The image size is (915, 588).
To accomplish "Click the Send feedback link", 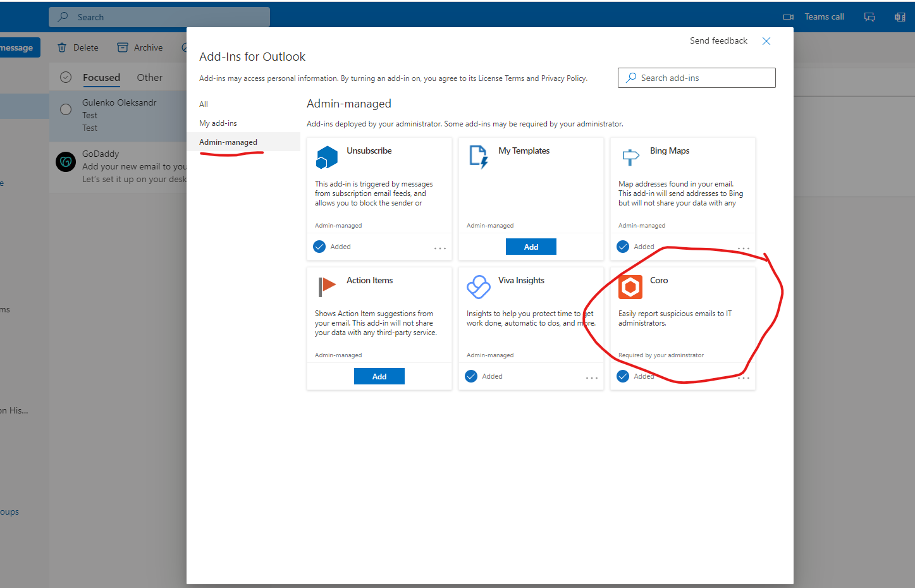I will 718,40.
